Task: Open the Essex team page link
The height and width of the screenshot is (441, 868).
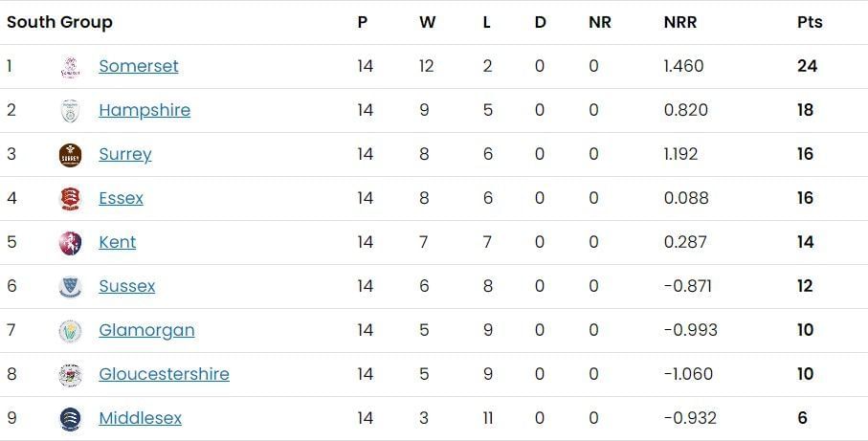Action: click(x=121, y=198)
